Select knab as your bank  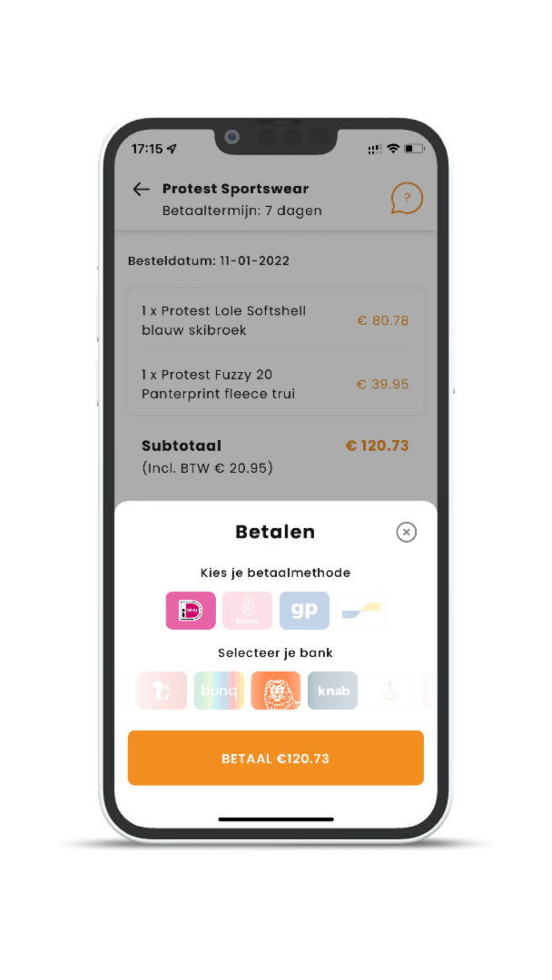click(x=332, y=690)
